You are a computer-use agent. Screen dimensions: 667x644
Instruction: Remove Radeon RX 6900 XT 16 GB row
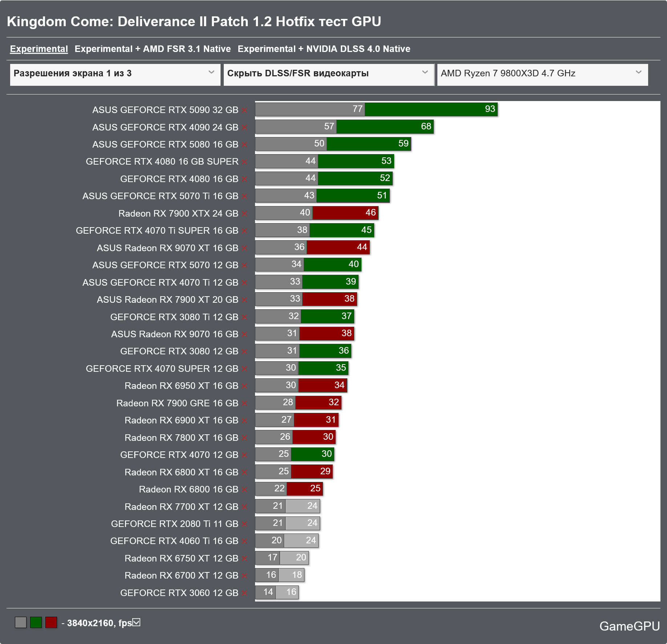244,420
